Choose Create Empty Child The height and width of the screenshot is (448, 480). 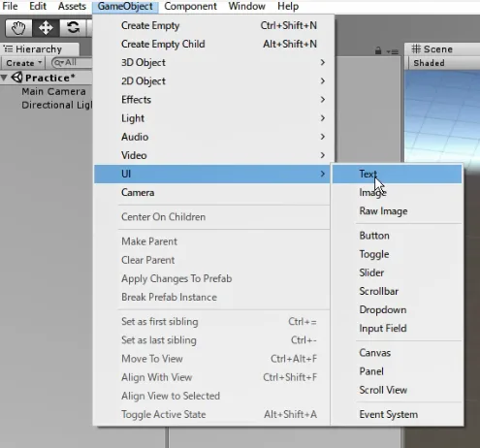click(x=212, y=44)
